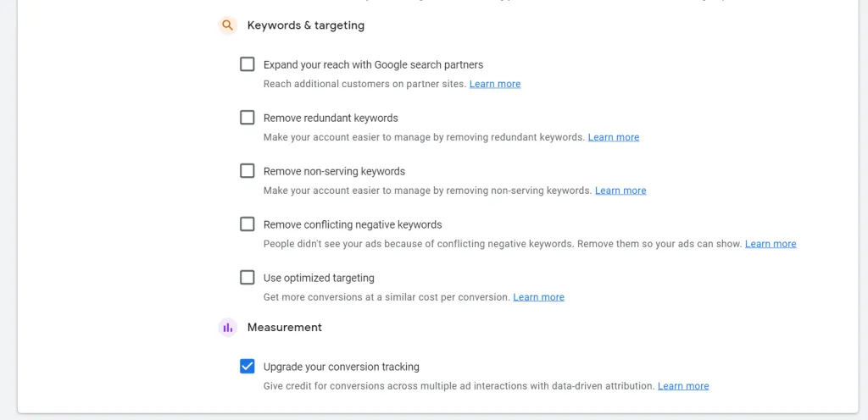
Task: Turn on the Use optimized targeting checkbox
Action: point(247,278)
